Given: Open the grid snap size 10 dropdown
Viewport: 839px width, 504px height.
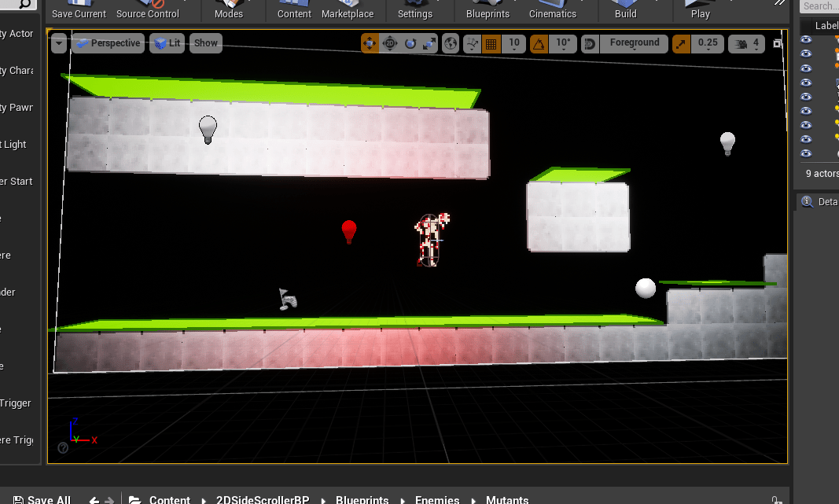Looking at the screenshot, I should (x=513, y=43).
